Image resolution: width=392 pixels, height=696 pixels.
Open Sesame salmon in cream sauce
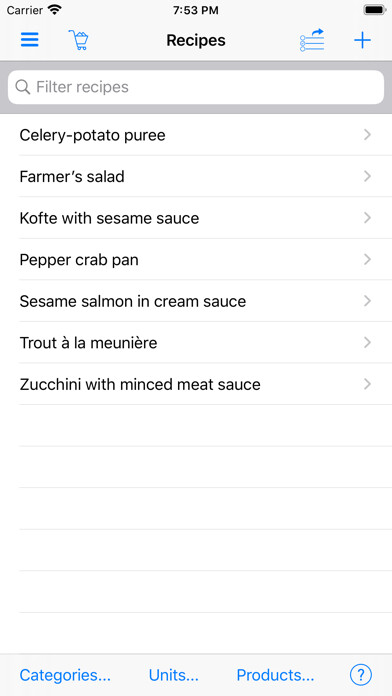point(196,301)
